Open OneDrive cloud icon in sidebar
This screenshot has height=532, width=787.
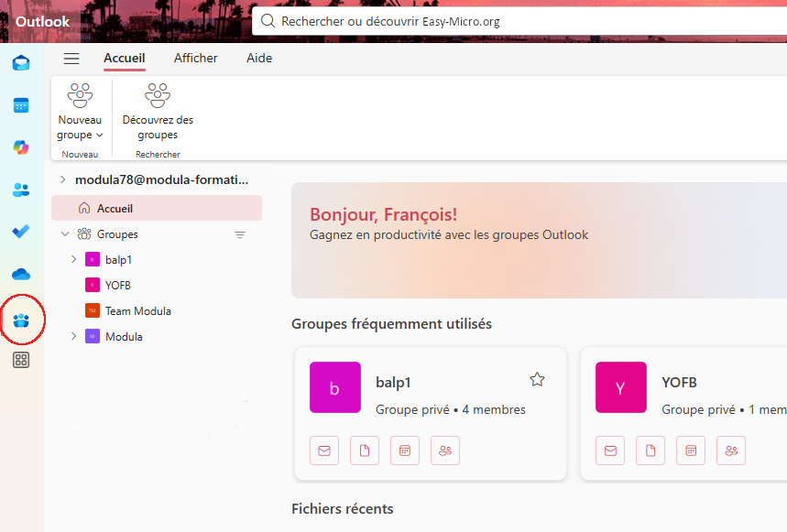(x=21, y=275)
